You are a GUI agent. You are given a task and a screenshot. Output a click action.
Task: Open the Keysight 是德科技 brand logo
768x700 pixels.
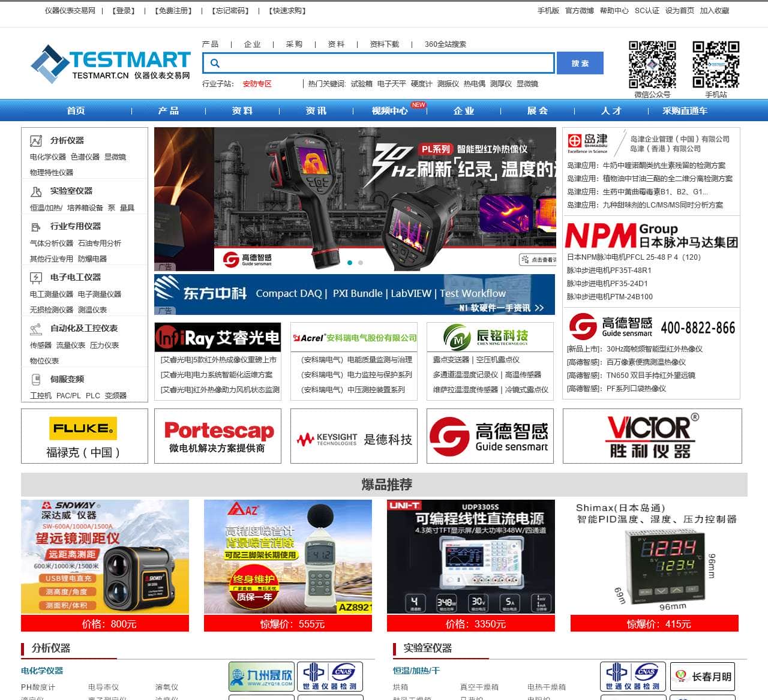[354, 436]
